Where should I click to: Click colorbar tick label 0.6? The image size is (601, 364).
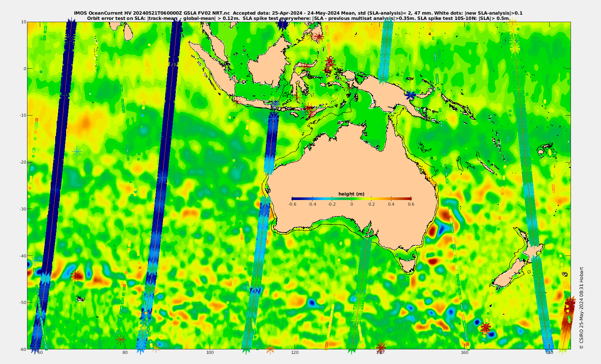click(x=411, y=205)
